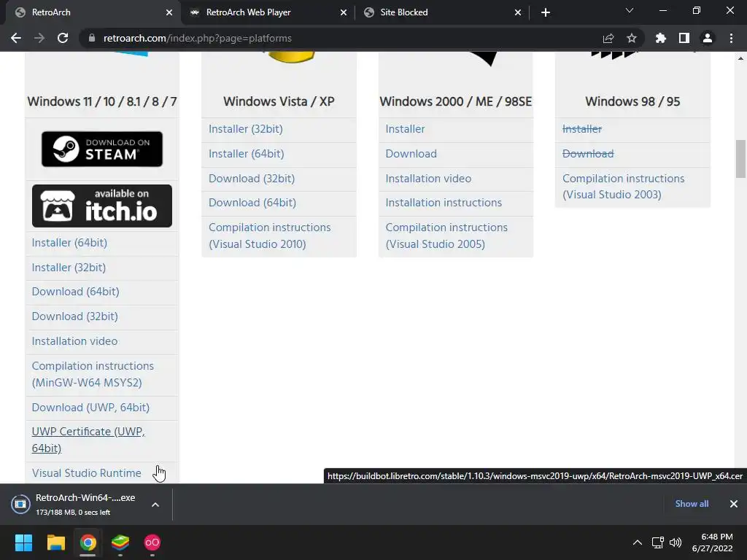Image resolution: width=747 pixels, height=560 pixels.
Task: Click Download for Windows 2000 / ME / 98SE
Action: [411, 154]
